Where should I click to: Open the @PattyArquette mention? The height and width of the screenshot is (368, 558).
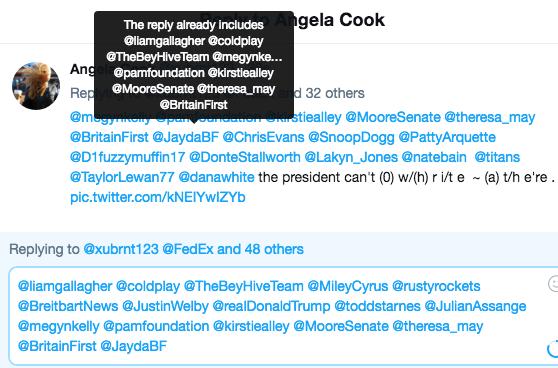click(447, 137)
